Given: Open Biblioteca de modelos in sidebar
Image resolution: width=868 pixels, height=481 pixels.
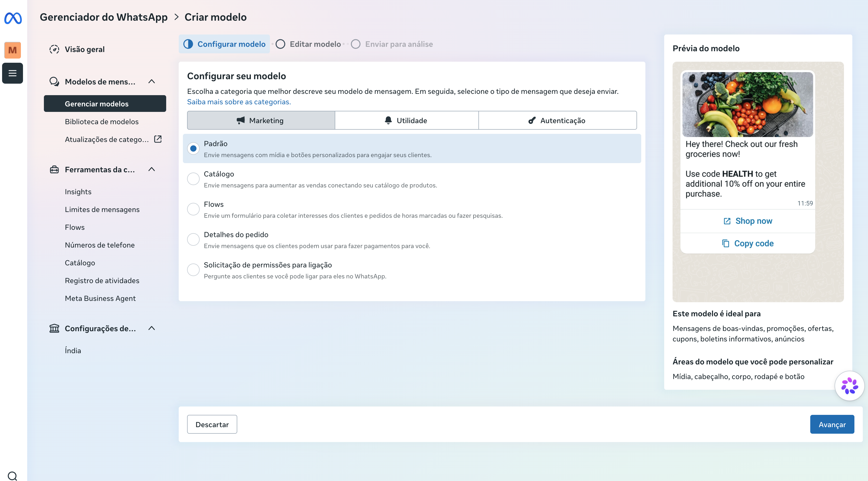Looking at the screenshot, I should [102, 122].
